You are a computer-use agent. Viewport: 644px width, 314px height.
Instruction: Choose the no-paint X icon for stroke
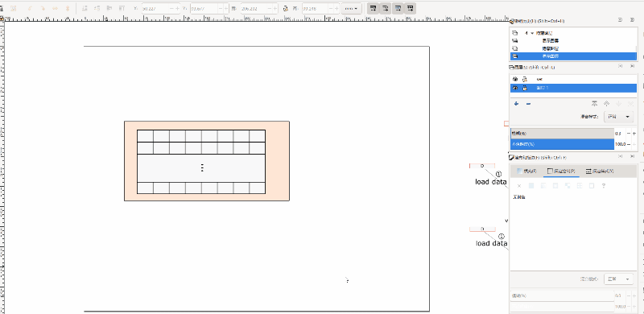click(x=519, y=186)
